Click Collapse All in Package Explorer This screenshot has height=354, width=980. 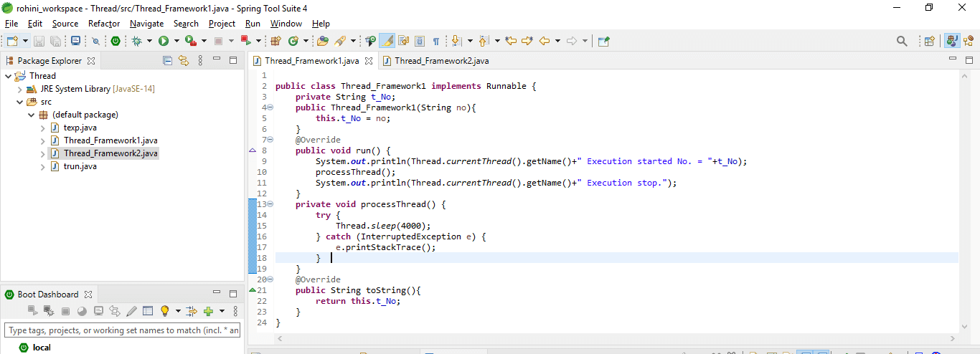tap(167, 61)
